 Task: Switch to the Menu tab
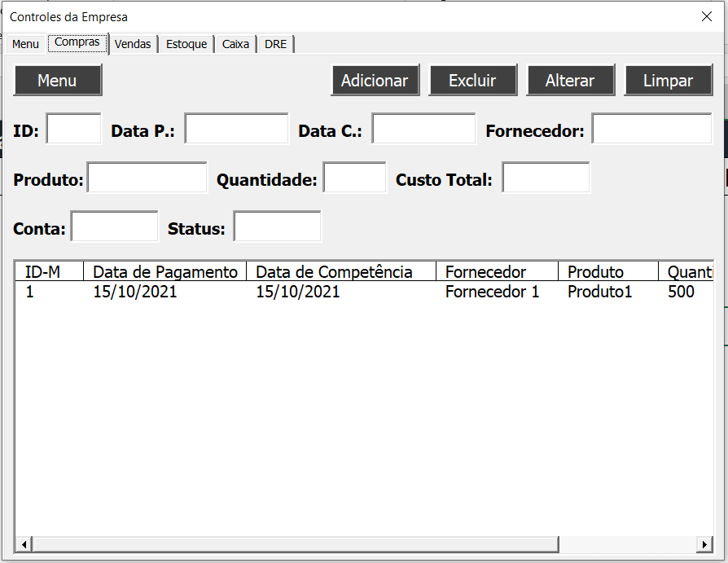[x=25, y=44]
